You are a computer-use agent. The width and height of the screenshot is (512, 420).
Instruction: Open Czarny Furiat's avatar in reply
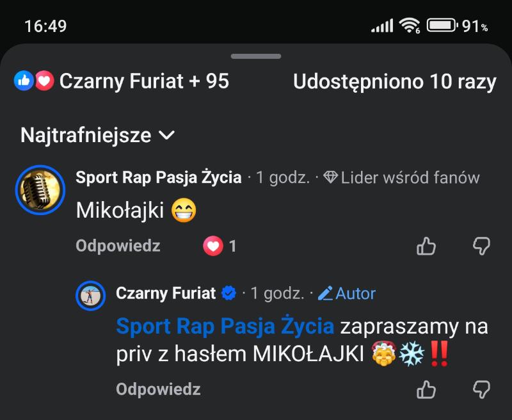click(x=91, y=296)
